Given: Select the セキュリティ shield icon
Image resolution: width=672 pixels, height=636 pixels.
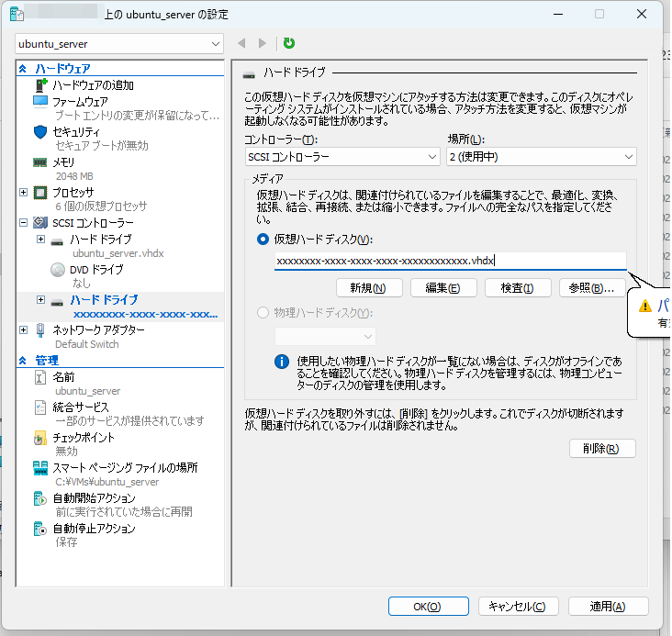Looking at the screenshot, I should point(40,132).
